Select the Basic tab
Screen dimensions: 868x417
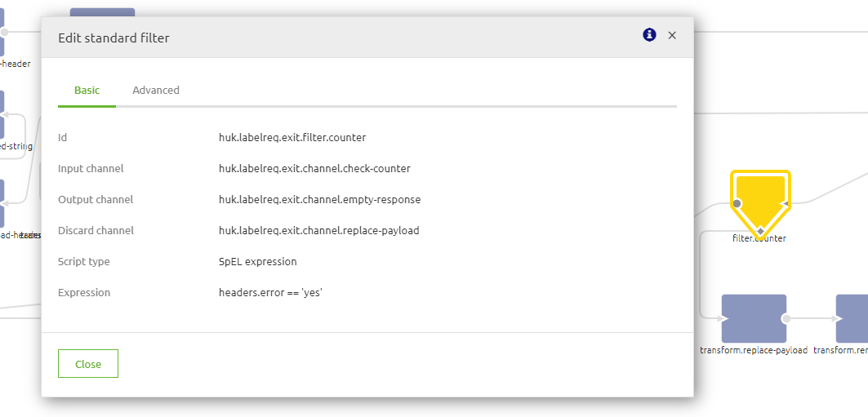click(87, 91)
